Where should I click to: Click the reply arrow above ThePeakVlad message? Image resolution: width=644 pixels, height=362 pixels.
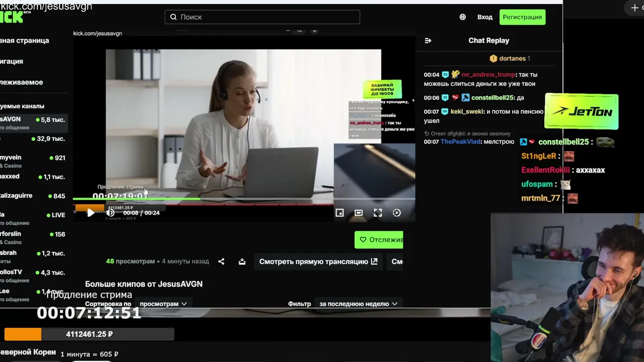(x=427, y=134)
